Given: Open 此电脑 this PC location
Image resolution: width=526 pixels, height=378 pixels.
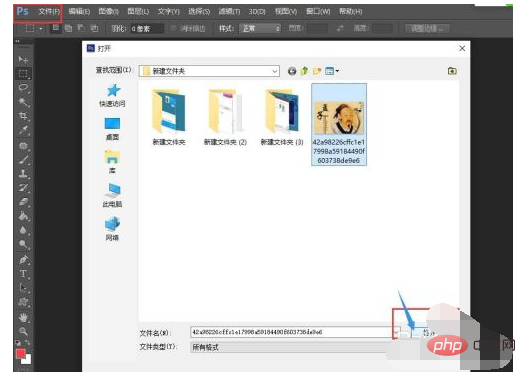Looking at the screenshot, I should (x=112, y=196).
